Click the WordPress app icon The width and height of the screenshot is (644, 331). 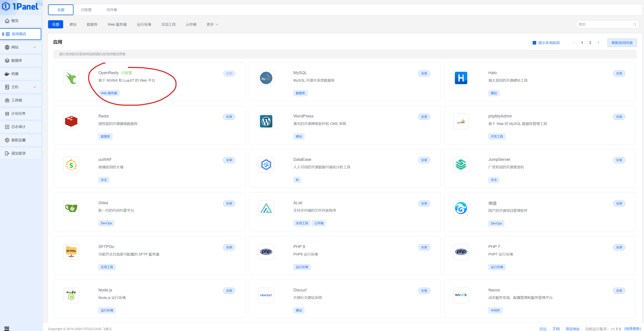pyautogui.click(x=266, y=121)
